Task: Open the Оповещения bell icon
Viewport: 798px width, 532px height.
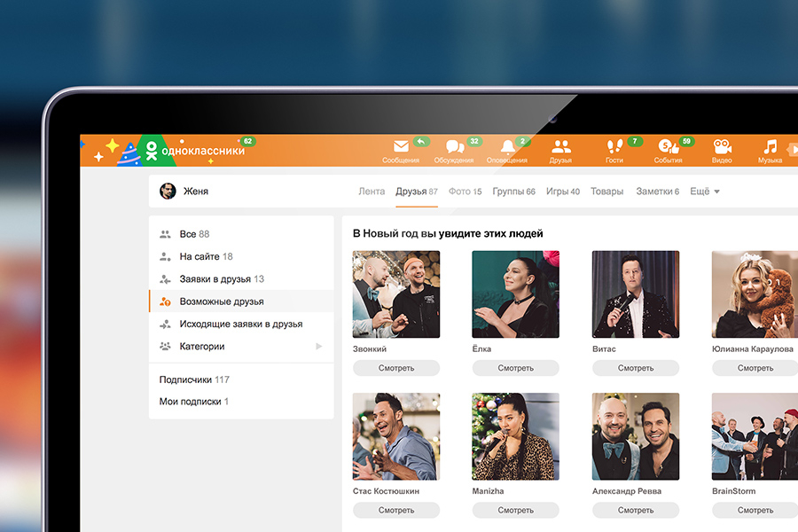Action: click(507, 147)
